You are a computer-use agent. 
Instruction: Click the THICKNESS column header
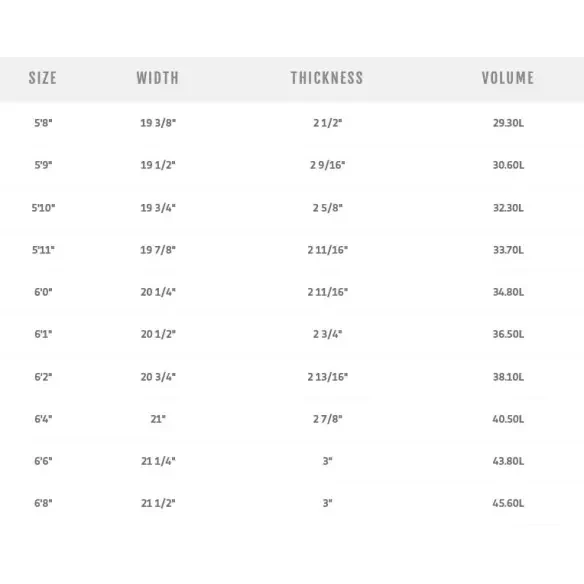coord(327,78)
